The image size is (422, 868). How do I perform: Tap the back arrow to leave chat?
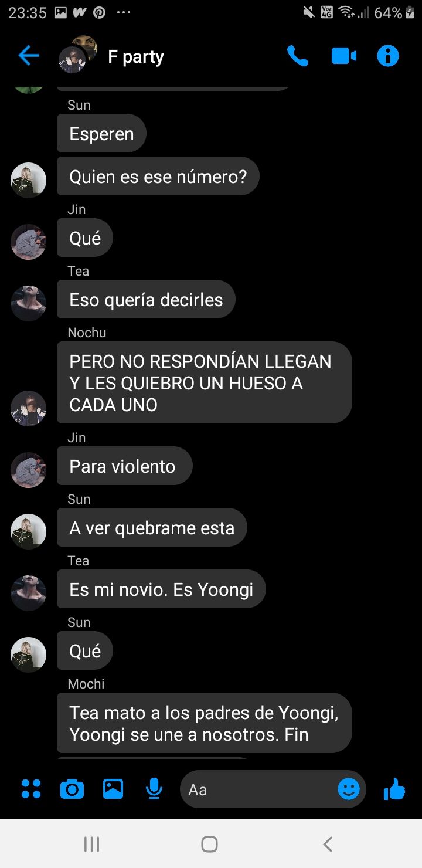28,56
